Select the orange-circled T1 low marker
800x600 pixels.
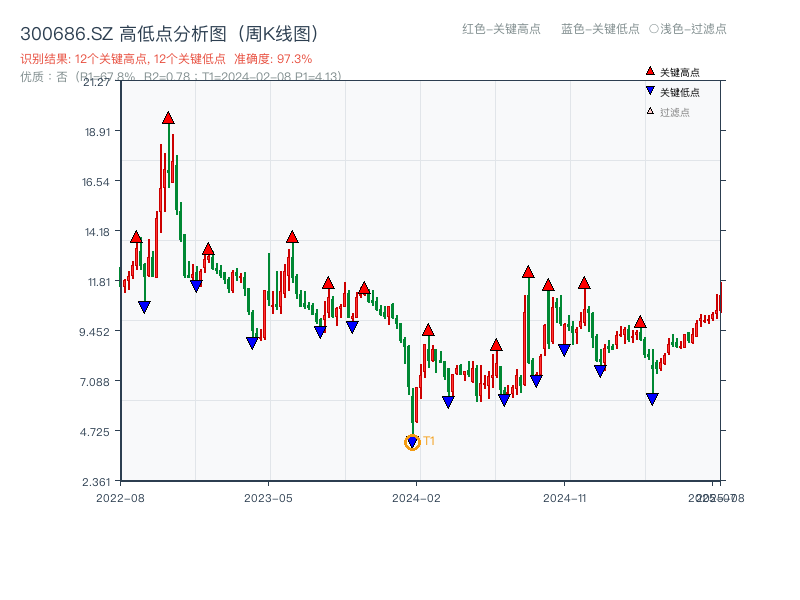(x=412, y=442)
